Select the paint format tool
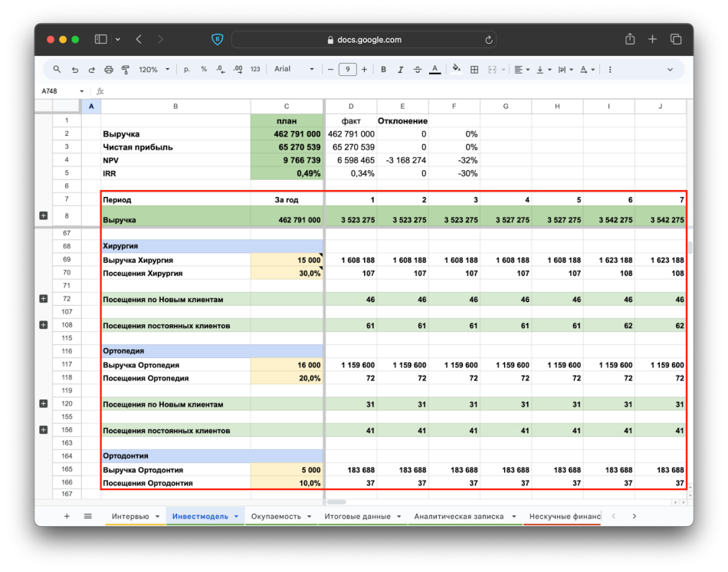Image resolution: width=728 pixels, height=572 pixels. tap(126, 70)
